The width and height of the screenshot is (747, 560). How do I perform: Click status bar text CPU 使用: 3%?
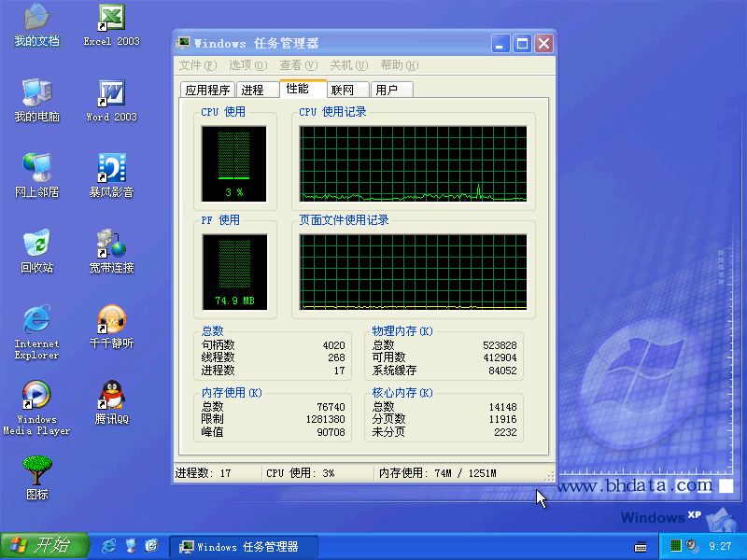click(x=300, y=473)
